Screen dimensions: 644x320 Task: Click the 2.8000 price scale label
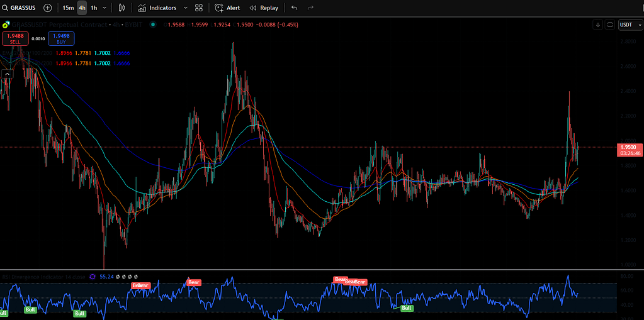tap(628, 42)
